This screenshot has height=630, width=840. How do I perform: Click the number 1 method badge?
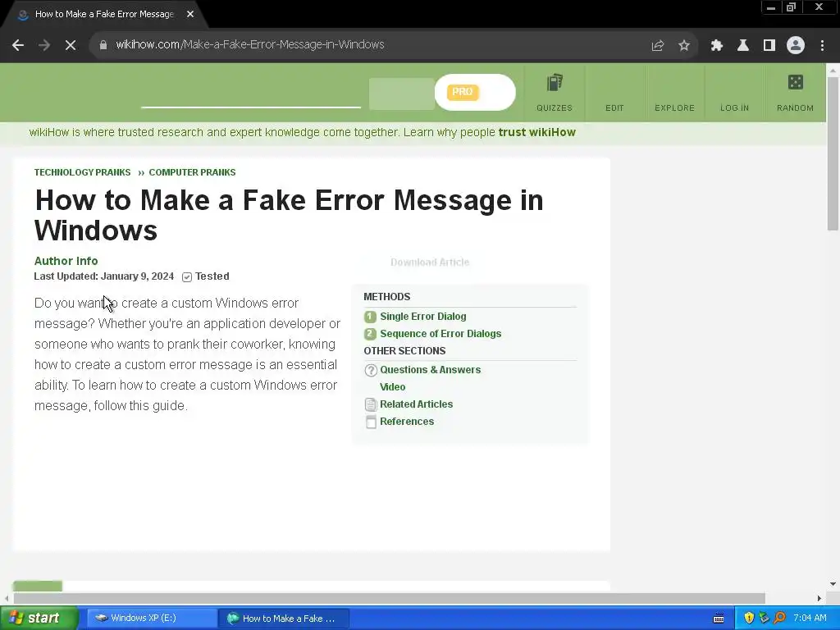point(370,317)
